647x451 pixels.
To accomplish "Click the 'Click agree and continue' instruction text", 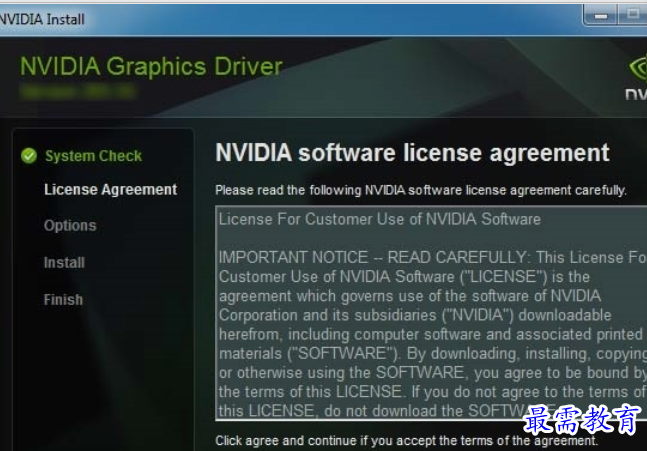I will [x=406, y=441].
